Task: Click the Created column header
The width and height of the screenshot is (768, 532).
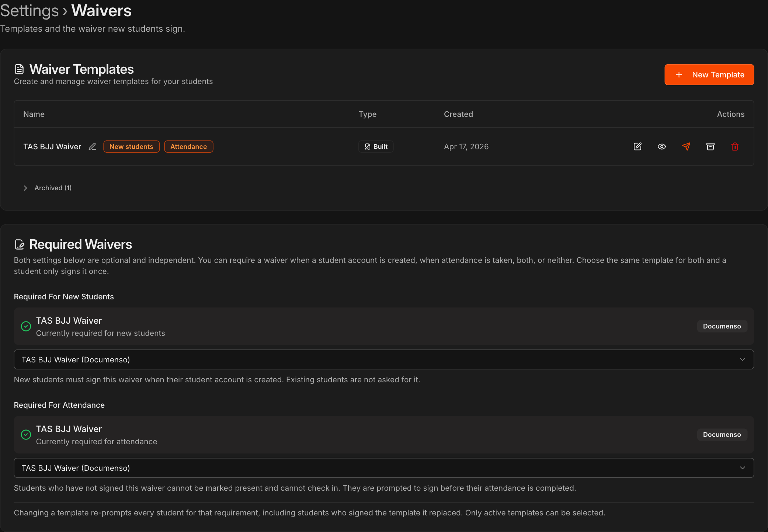Action: coord(458,114)
